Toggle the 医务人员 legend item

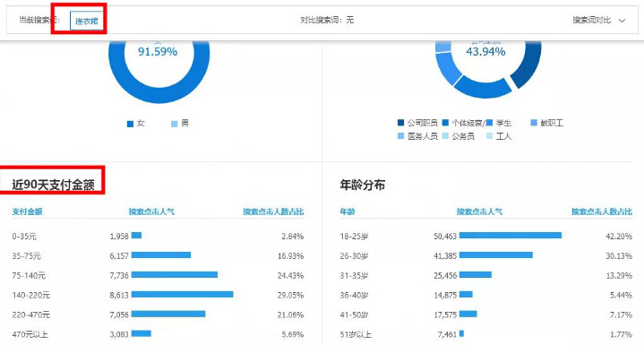(417, 136)
